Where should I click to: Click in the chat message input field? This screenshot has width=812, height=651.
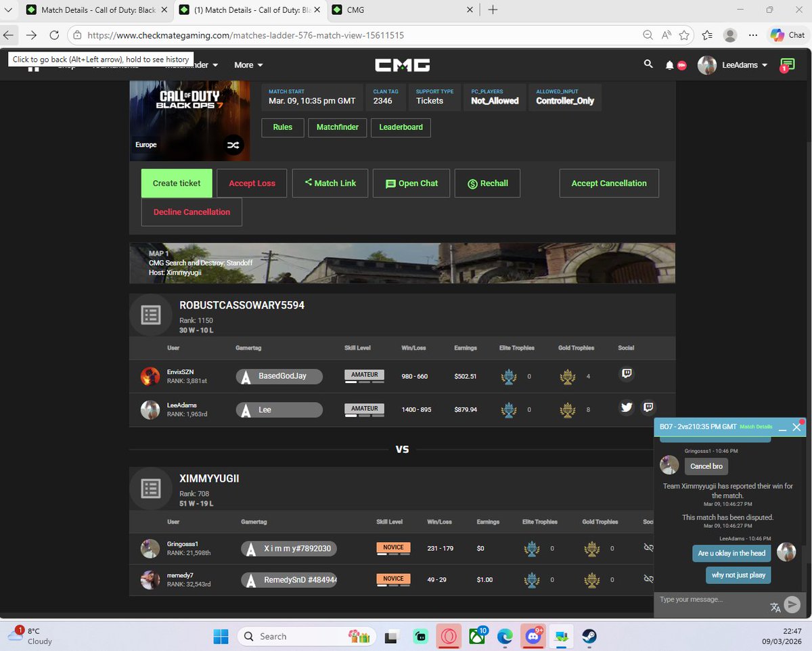(x=710, y=600)
